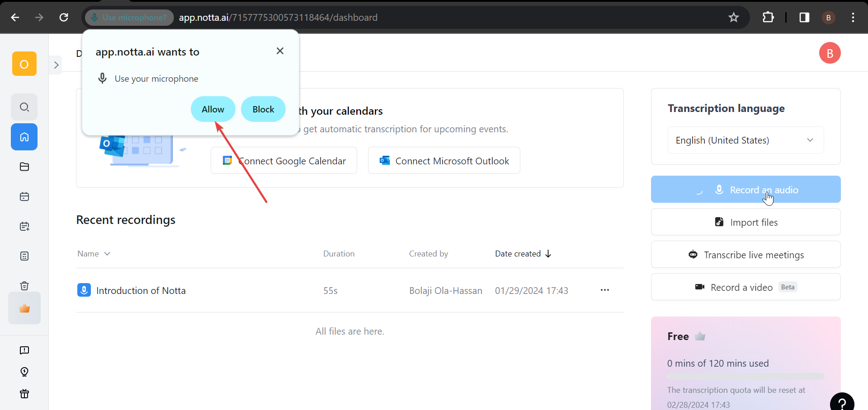Click the 01/29/2024 17:43 date cell

[532, 291]
